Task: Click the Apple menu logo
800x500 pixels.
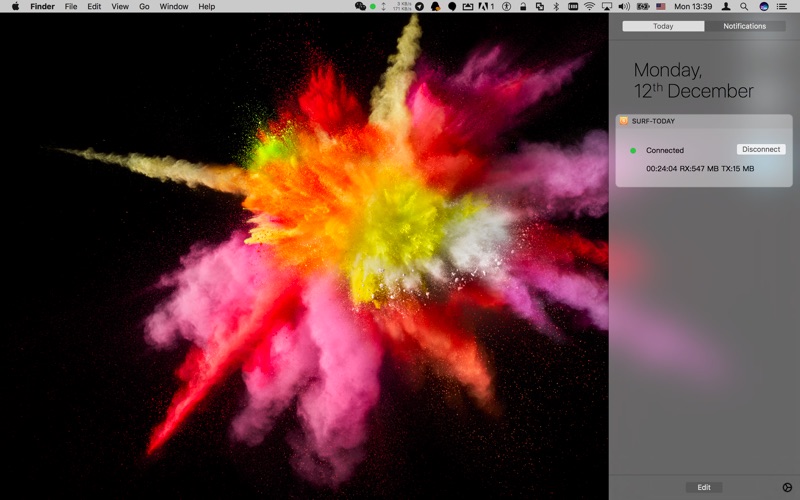Action: (x=15, y=6)
